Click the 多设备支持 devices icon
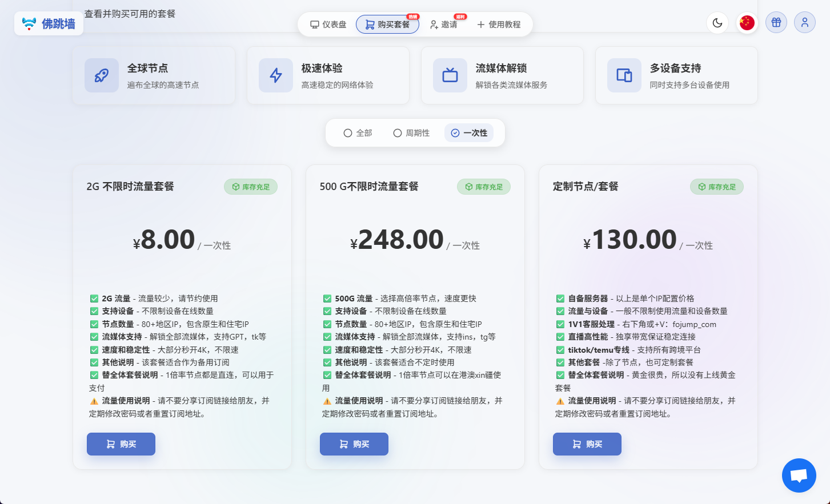This screenshot has width=830, height=504. tap(624, 75)
